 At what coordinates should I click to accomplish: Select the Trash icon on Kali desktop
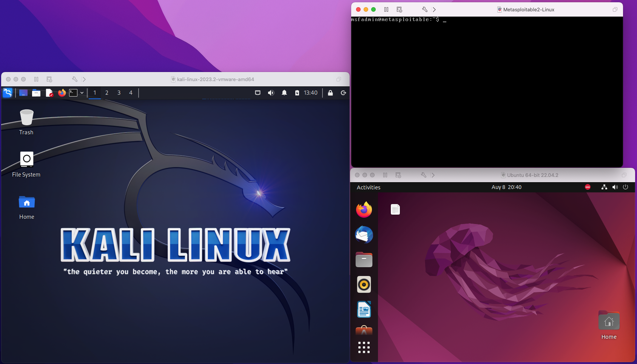tap(26, 122)
